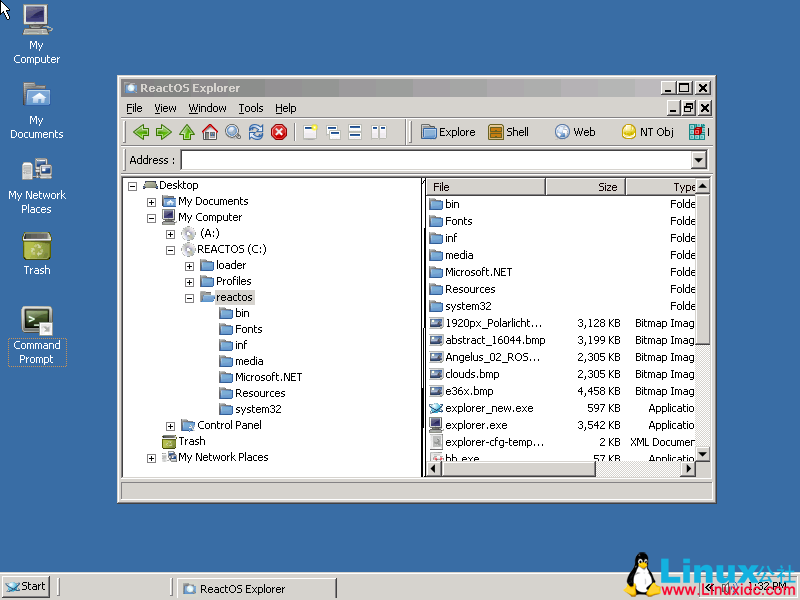Viewport: 800px width, 600px height.
Task: Restore the inner child window
Action: tap(688, 108)
